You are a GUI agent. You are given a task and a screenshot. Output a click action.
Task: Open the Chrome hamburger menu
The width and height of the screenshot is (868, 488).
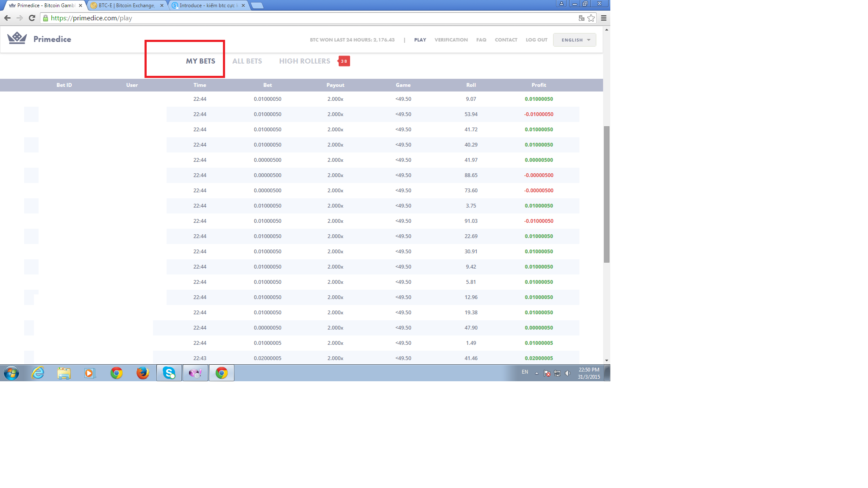click(604, 18)
